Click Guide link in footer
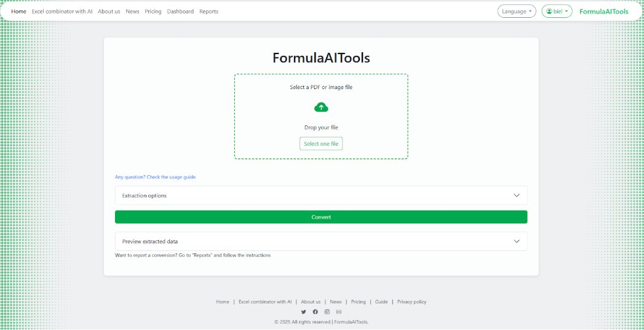This screenshot has width=644, height=330. [381, 302]
